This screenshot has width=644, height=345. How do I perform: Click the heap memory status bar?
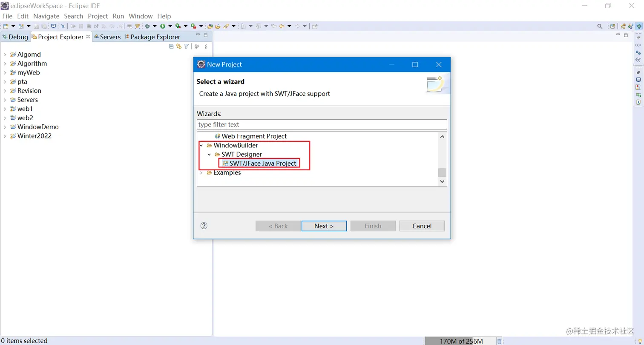pyautogui.click(x=460, y=341)
